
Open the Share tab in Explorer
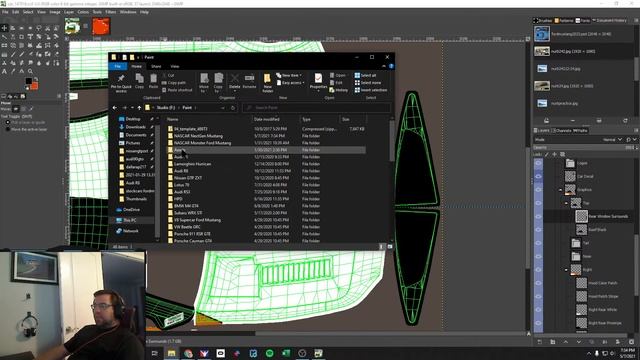click(156, 66)
